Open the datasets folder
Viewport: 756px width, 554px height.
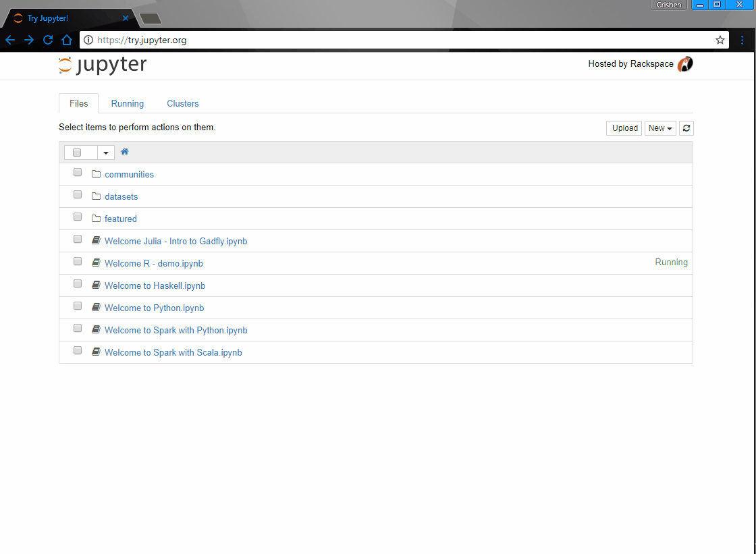coord(121,197)
